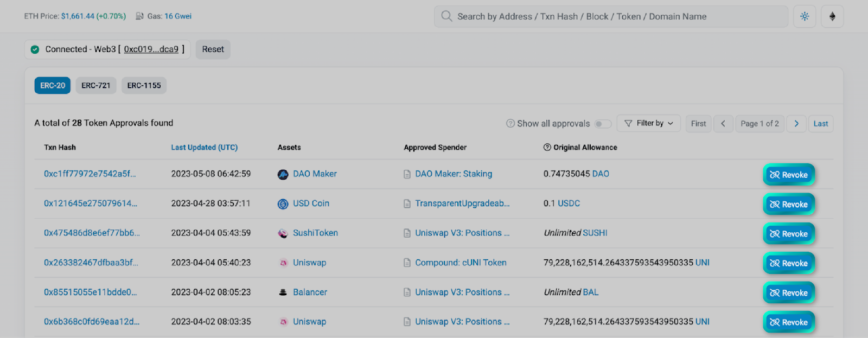868x338 pixels.
Task: Open transaction 0x121645e275079614...
Action: point(91,203)
